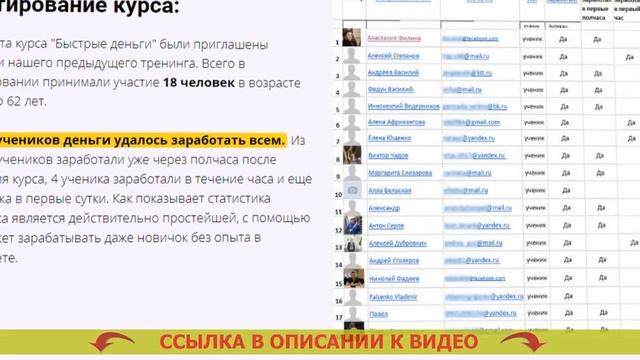Click the photo avatar in row 1
This screenshot has width=640, height=360.
point(351,38)
